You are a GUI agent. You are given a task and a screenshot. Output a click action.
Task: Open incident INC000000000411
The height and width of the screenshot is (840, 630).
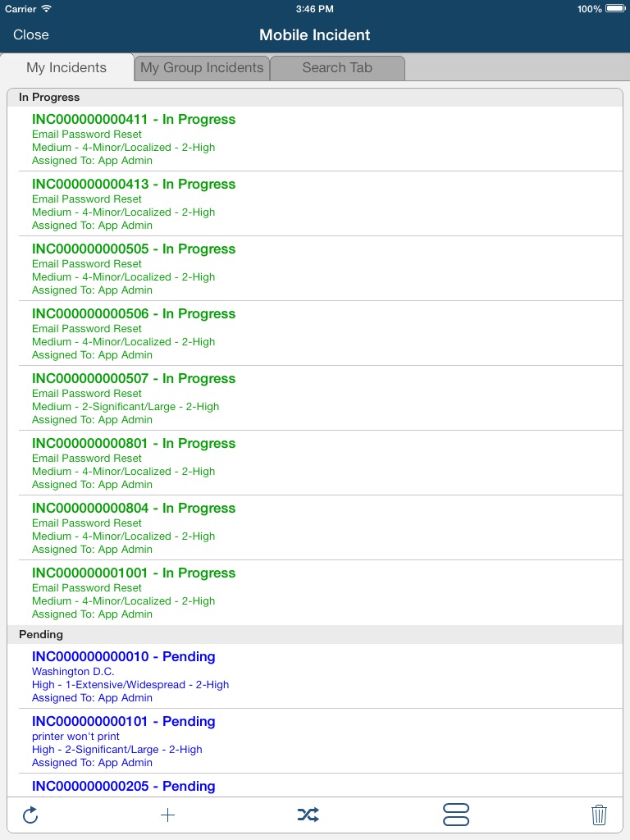(x=314, y=139)
